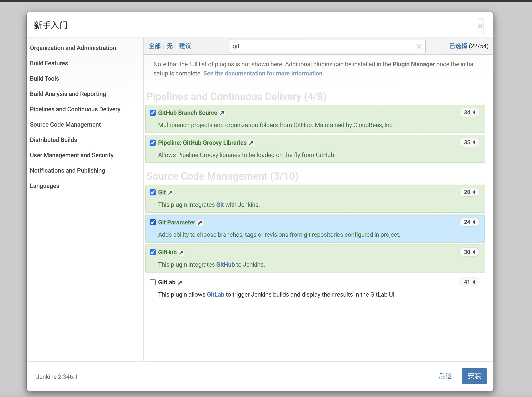
Task: Enable the GitLab plugin checkbox
Action: (x=152, y=282)
